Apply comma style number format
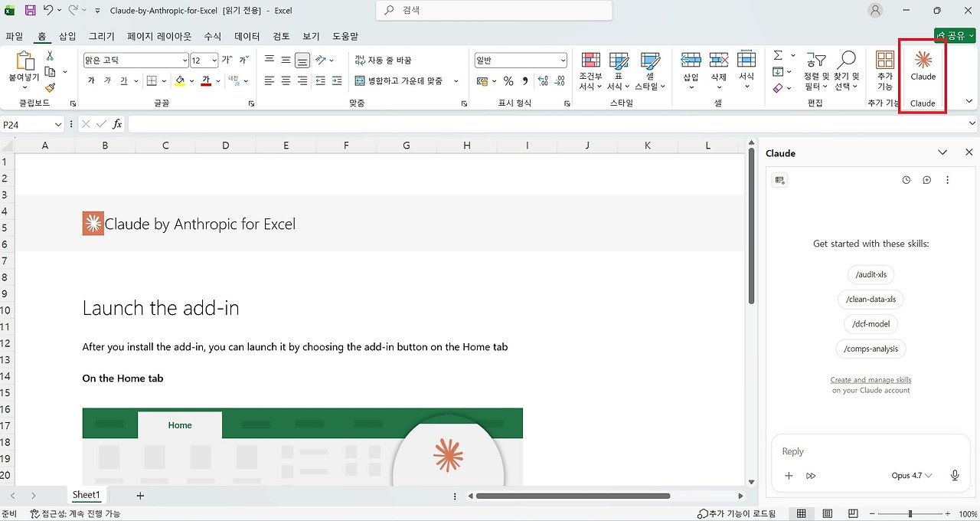The height and width of the screenshot is (521, 980). (525, 80)
